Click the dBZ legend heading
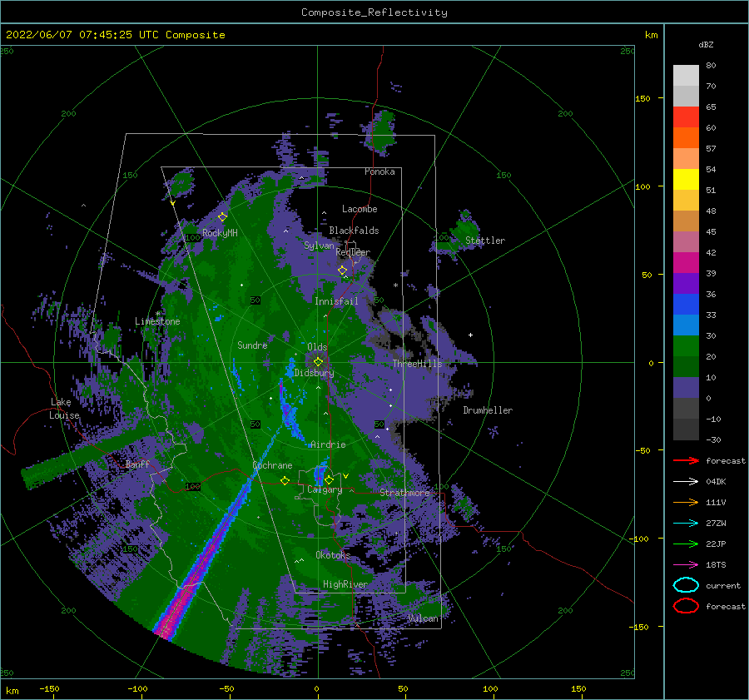Screen dimensions: 749x700 [706, 44]
